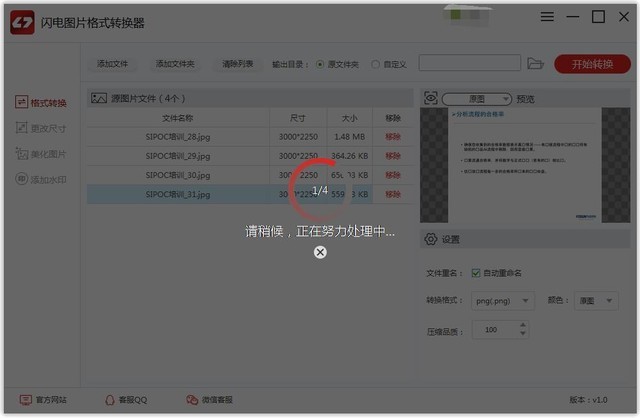
Task: Open 更改尺寸 resize section
Action: pos(40,128)
